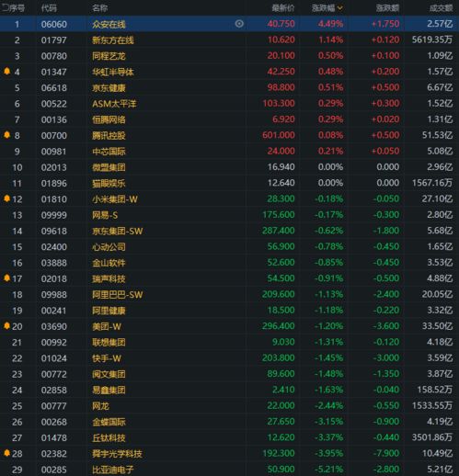Click the refresh icon beside 序号 header
The height and width of the screenshot is (476, 459).
5,7
